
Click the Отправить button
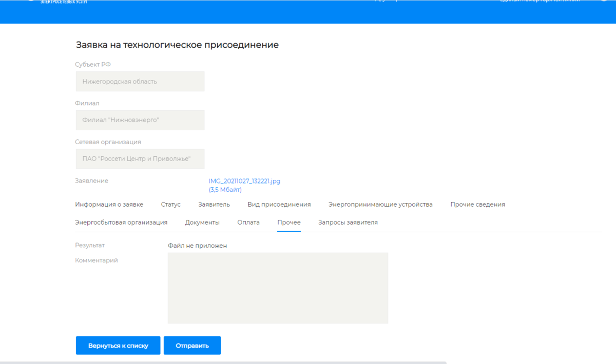[192, 346]
